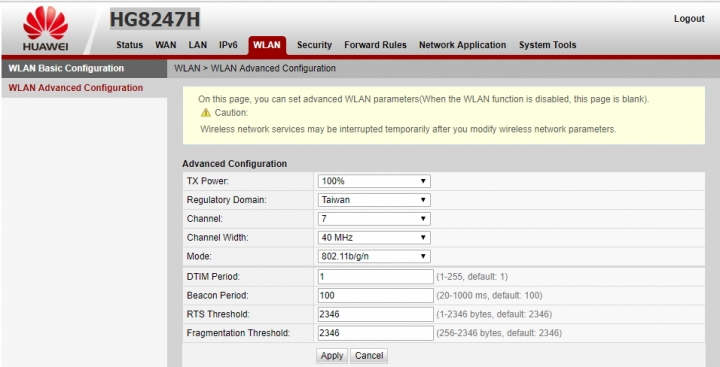Expand the Mode dropdown

pyautogui.click(x=374, y=256)
